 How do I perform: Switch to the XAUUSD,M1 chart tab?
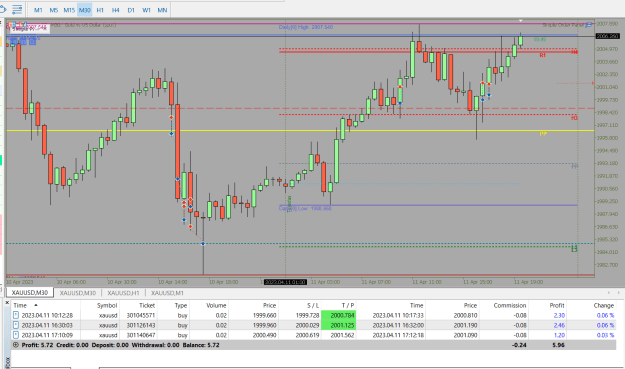[167, 293]
